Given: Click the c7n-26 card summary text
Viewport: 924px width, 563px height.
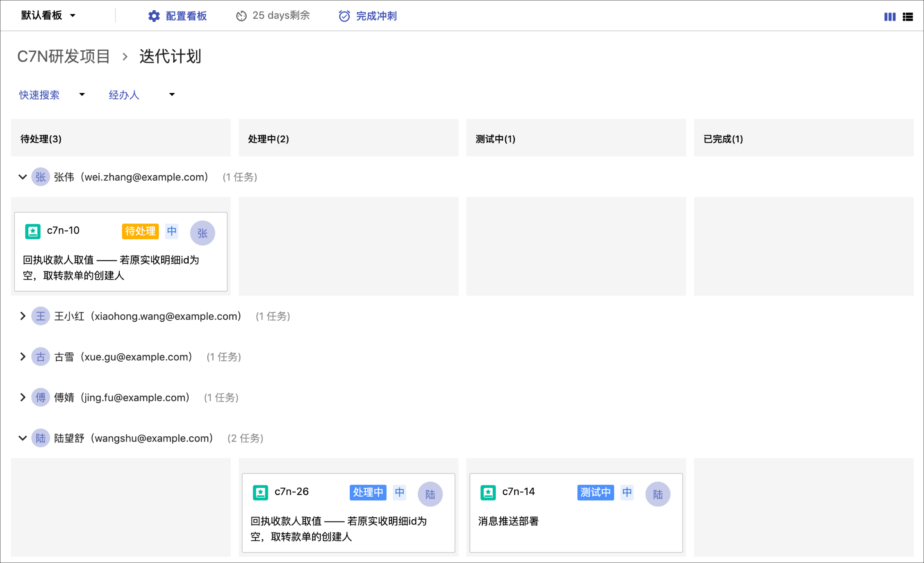Looking at the screenshot, I should [338, 529].
